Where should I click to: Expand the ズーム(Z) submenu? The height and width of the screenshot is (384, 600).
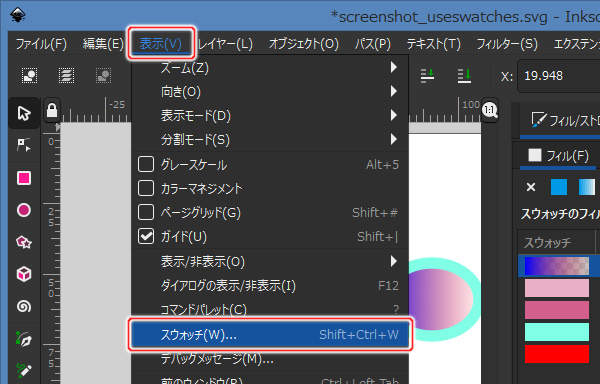(x=270, y=68)
